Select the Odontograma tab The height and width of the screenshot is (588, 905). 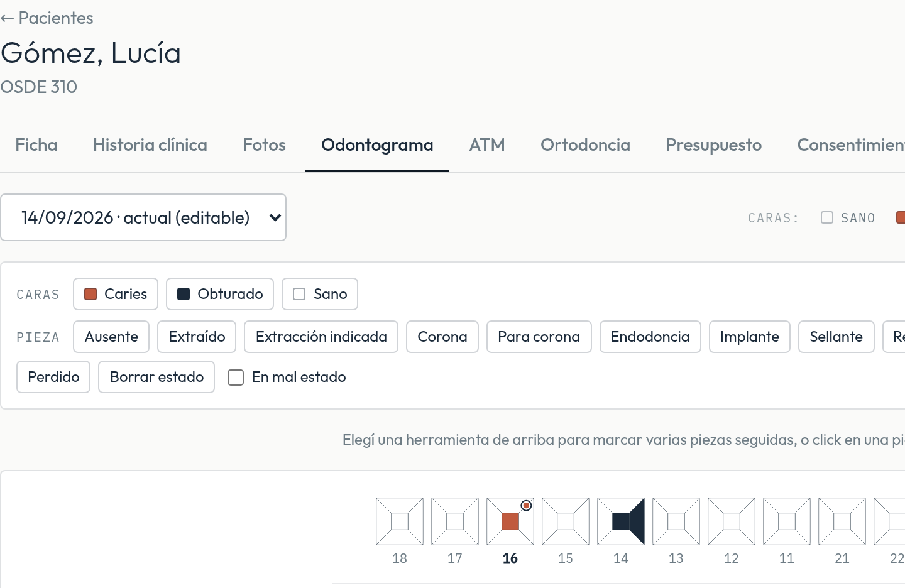tap(377, 145)
